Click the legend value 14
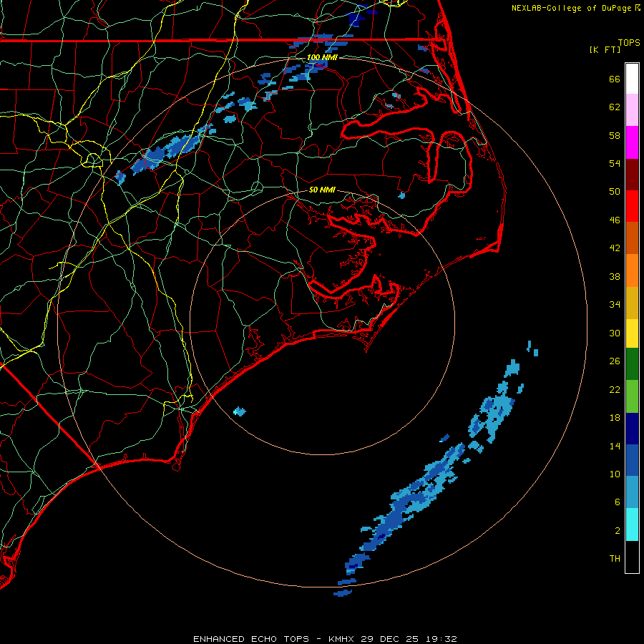 615,446
